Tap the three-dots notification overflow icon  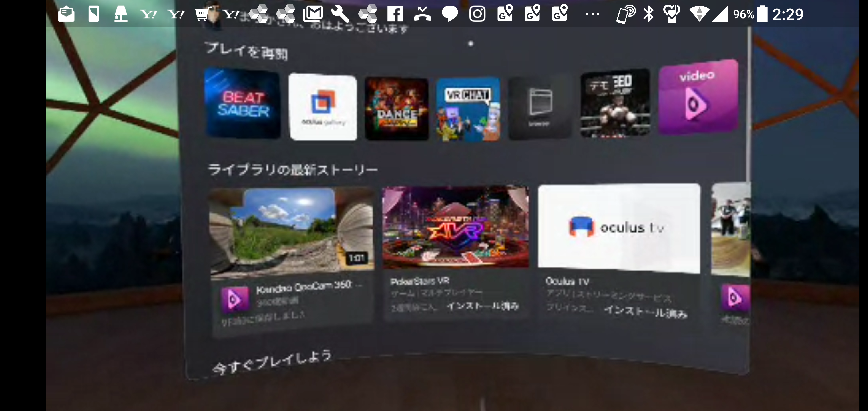click(592, 14)
